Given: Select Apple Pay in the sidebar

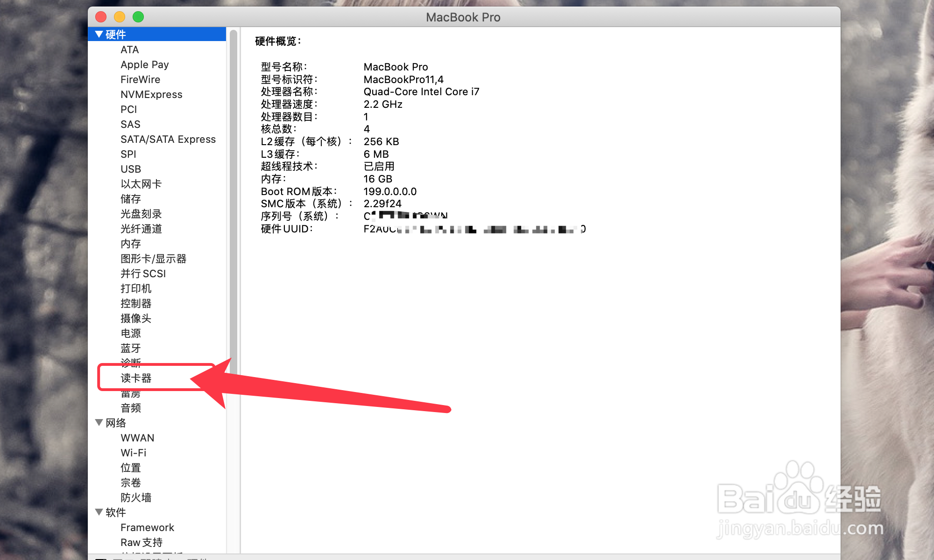Looking at the screenshot, I should (x=144, y=64).
